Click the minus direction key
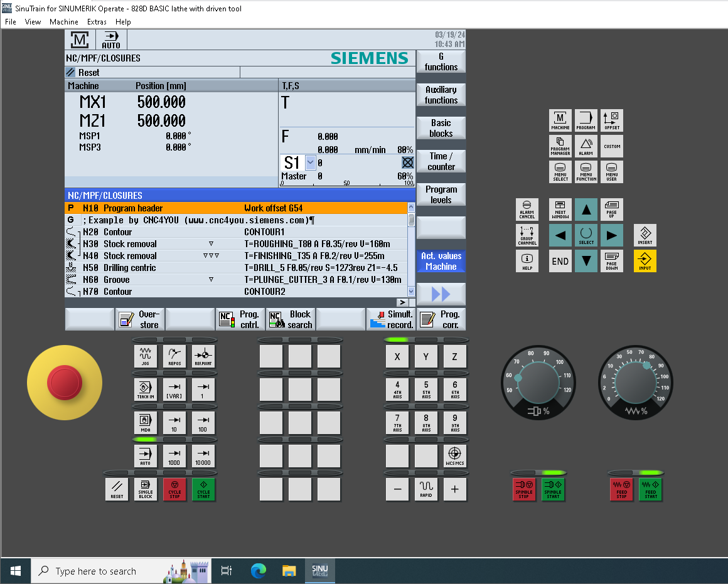The width and height of the screenshot is (728, 584). (397, 490)
